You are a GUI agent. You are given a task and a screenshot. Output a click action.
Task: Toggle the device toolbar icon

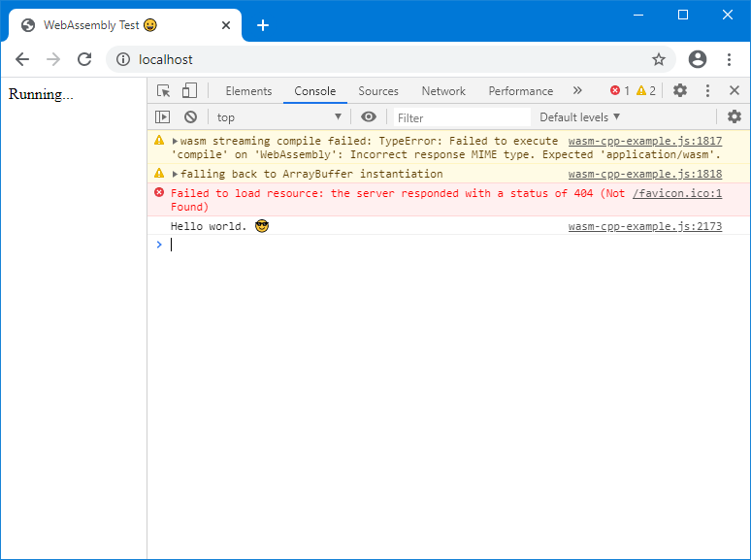coord(189,90)
